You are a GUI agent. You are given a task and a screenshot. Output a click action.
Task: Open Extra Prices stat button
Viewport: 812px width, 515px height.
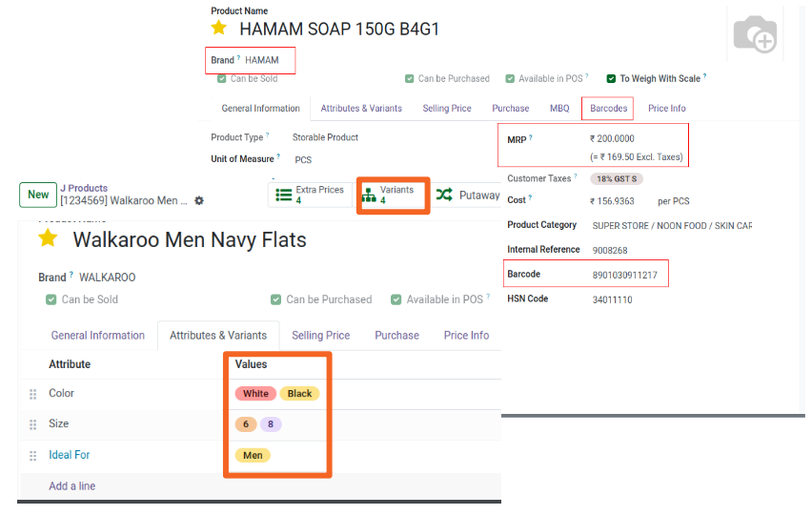[310, 195]
